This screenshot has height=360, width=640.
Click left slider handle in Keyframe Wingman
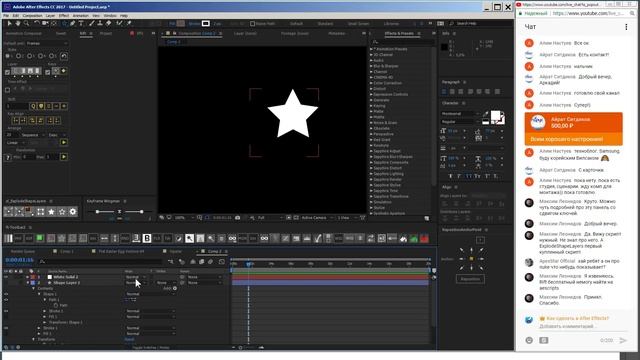97,211
